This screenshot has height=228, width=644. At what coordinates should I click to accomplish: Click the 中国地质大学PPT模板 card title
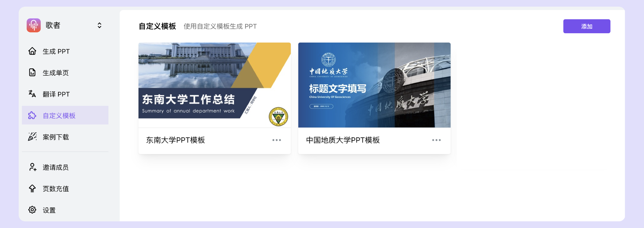click(x=343, y=140)
